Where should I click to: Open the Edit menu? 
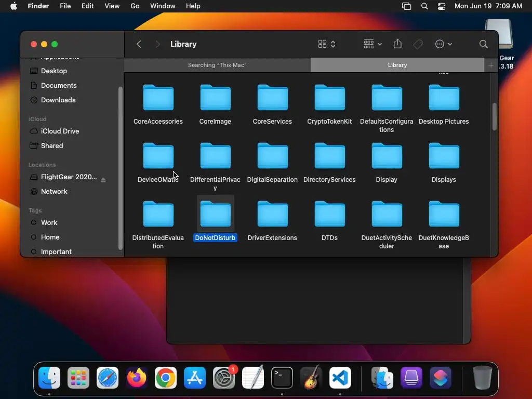(x=87, y=6)
